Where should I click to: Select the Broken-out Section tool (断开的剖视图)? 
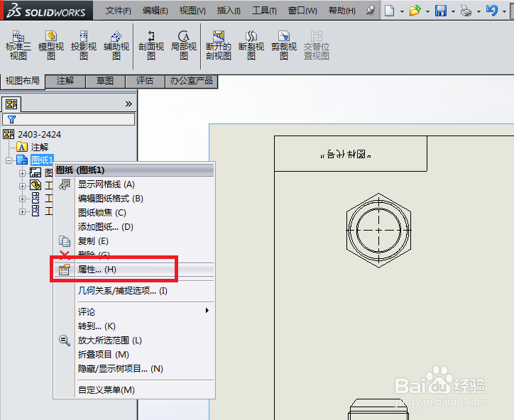219,45
